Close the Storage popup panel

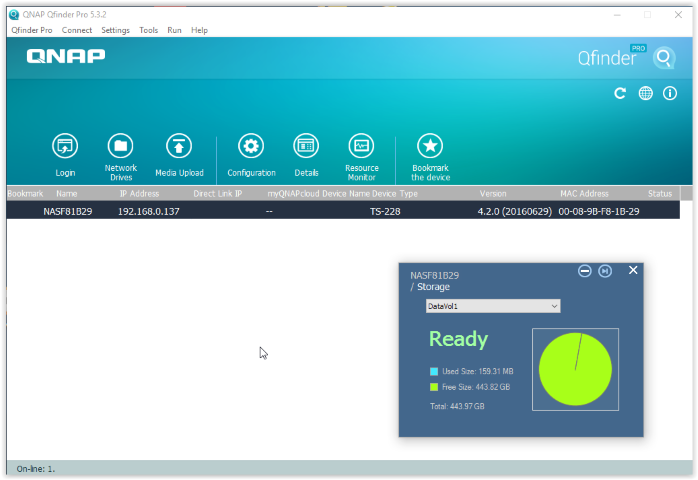point(633,270)
